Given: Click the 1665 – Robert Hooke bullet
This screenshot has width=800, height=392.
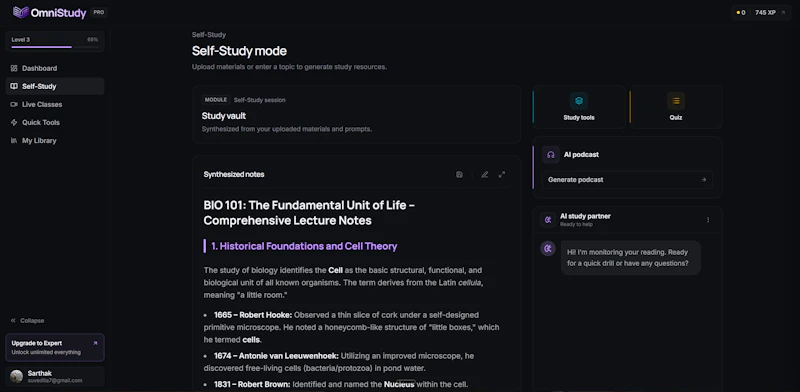Looking at the screenshot, I should pos(352,327).
